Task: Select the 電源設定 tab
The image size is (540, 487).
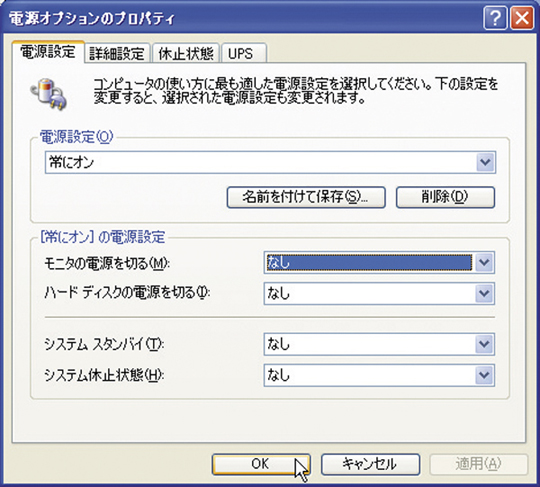Action: click(x=48, y=52)
